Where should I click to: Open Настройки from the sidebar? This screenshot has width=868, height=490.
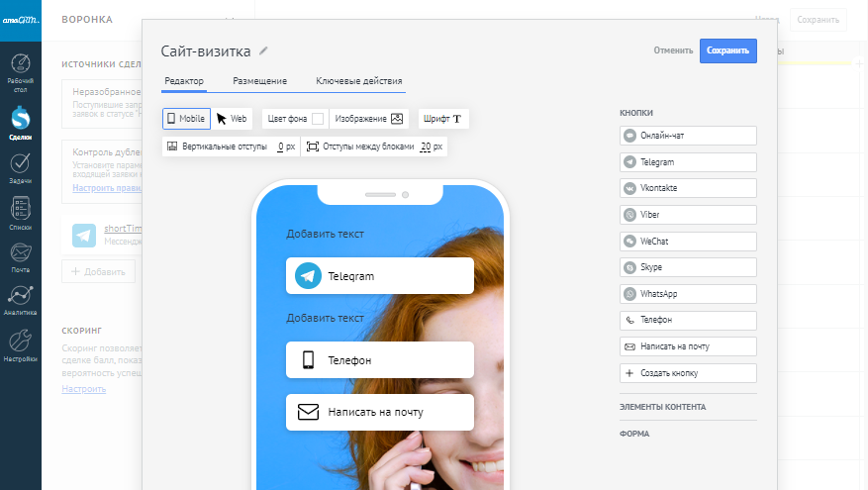coord(20,346)
